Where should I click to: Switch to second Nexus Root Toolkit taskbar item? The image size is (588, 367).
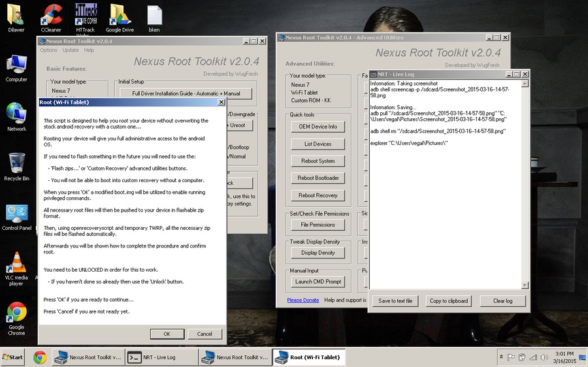point(235,357)
